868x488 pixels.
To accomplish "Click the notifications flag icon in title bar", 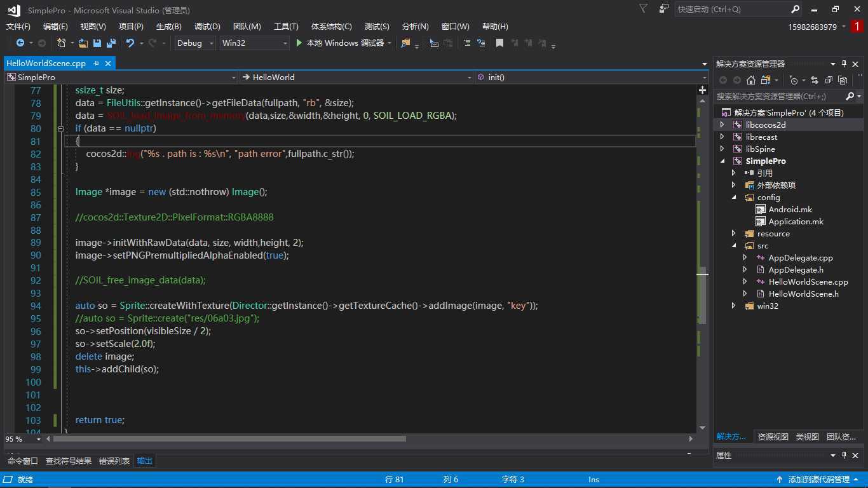I will click(644, 9).
